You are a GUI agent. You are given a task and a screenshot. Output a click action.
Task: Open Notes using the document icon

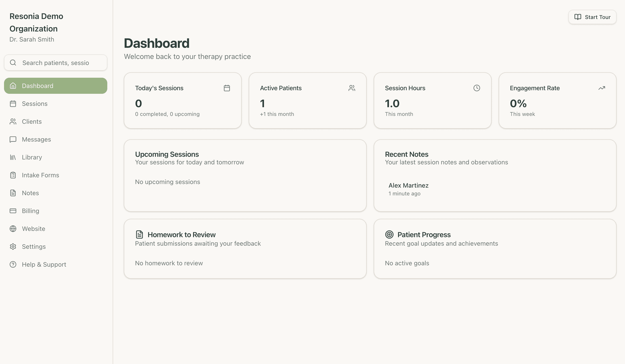[13, 193]
